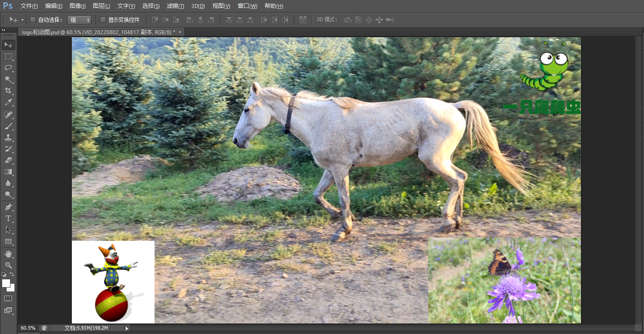Click auto-align layers button
The width and height of the screenshot is (644, 334).
coord(303,20)
